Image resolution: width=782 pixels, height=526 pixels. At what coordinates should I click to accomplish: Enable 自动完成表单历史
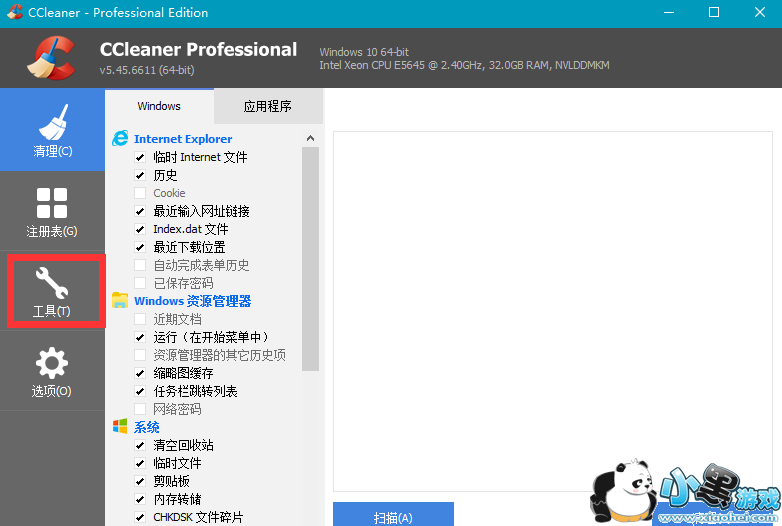tap(140, 265)
